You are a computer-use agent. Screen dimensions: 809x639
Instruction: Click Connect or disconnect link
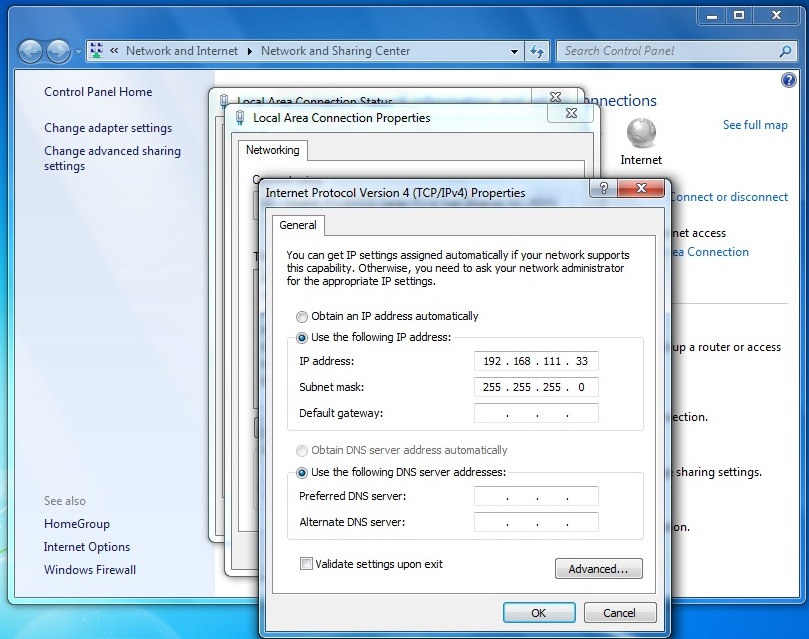[x=729, y=197]
